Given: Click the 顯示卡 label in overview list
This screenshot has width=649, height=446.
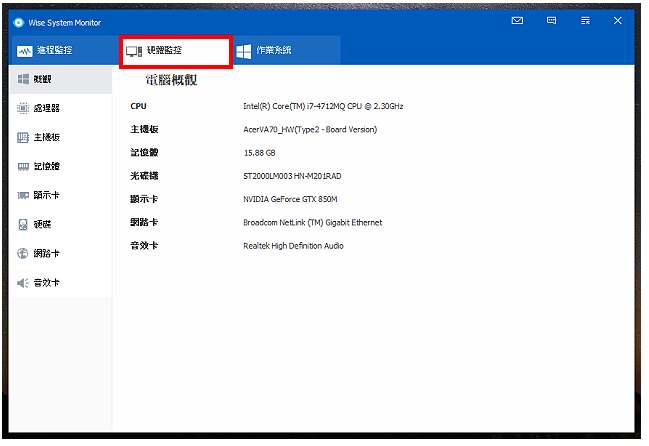Looking at the screenshot, I should click(144, 199).
